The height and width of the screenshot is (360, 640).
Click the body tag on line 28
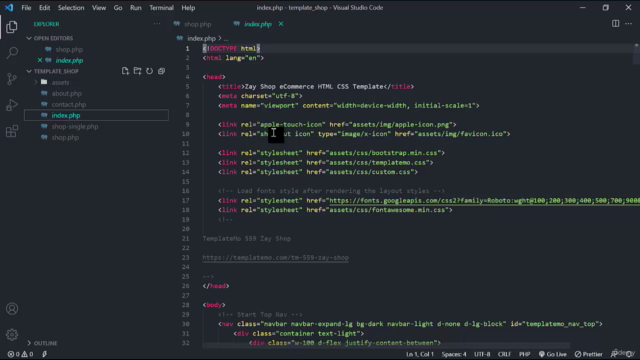tap(214, 305)
